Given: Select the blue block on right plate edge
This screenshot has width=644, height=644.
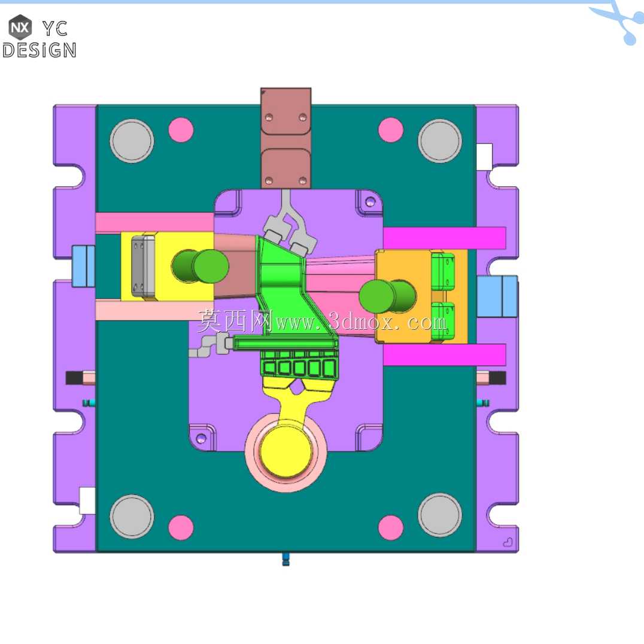Looking at the screenshot, I should (497, 296).
